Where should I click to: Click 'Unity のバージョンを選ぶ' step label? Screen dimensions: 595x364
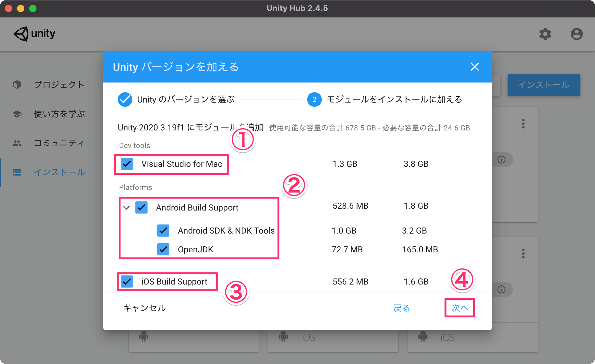coord(186,99)
